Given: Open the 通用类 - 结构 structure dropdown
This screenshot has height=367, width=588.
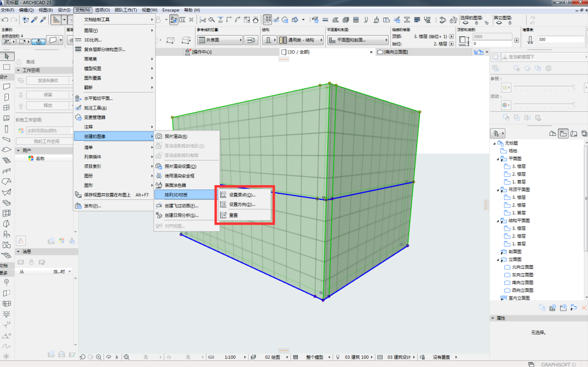Looking at the screenshot, I should click(301, 40).
